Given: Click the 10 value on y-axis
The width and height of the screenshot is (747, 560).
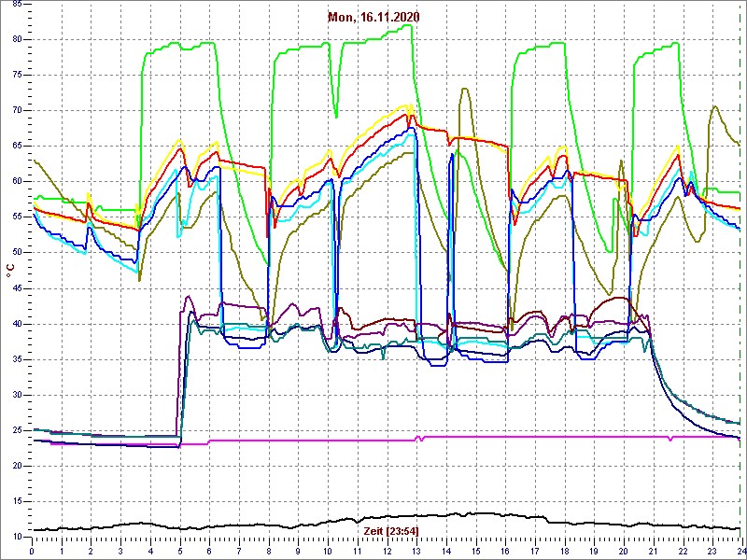Looking at the screenshot, I should (18, 537).
